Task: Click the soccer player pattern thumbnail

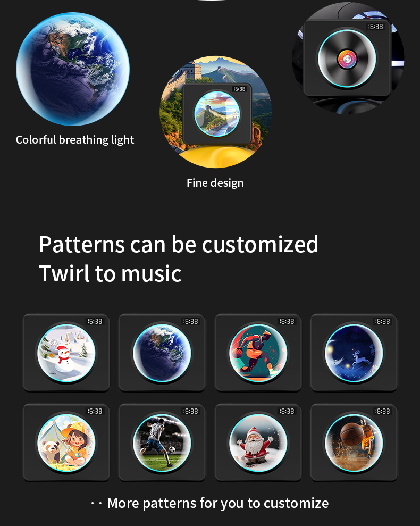Action: coord(162,442)
